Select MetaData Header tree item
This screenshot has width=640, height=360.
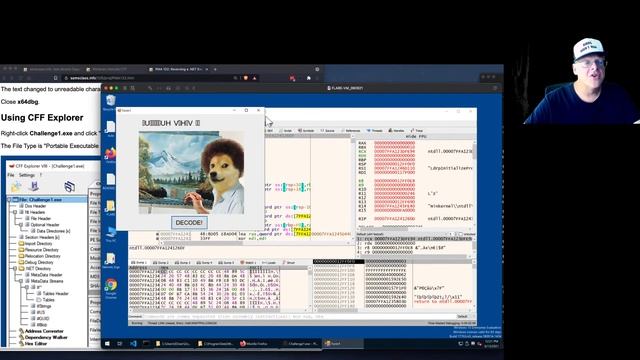click(x=43, y=275)
